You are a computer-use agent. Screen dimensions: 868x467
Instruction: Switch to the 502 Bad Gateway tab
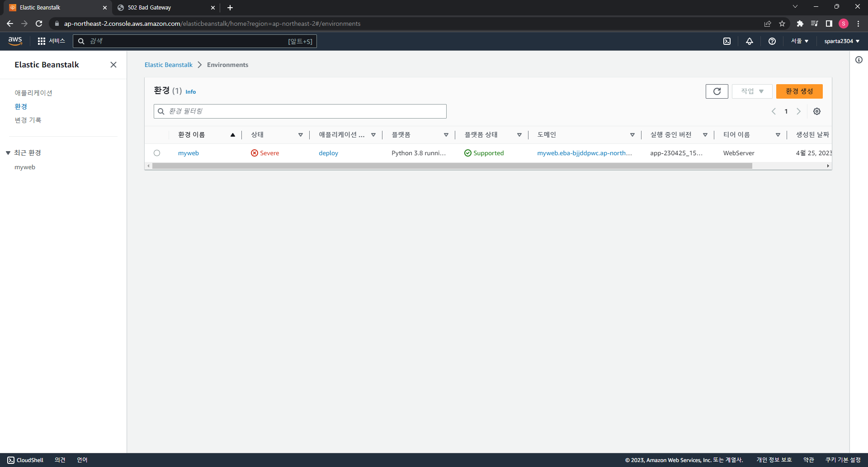click(166, 8)
